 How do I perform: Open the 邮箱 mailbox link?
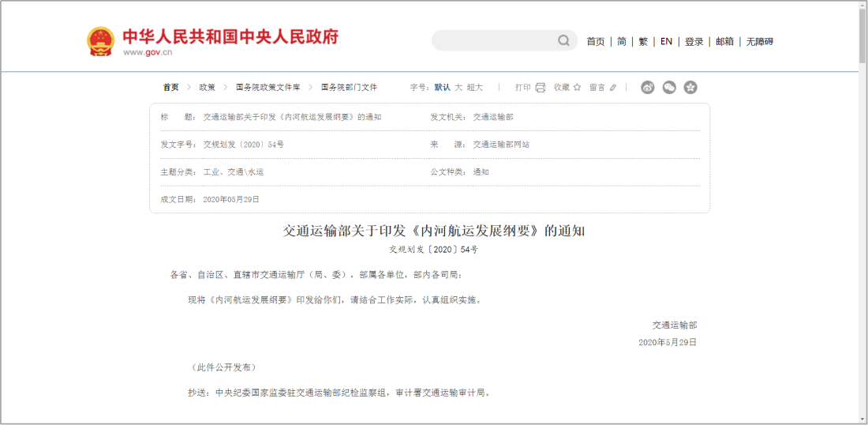(724, 41)
